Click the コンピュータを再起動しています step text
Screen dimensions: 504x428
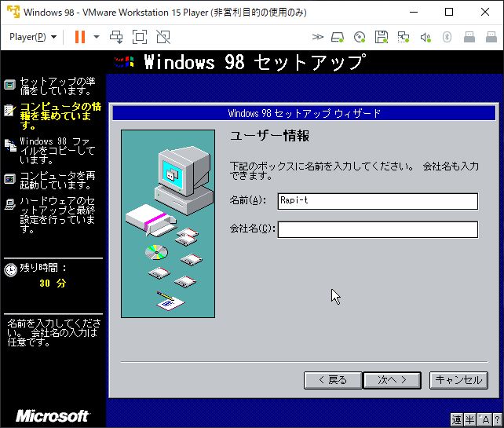coord(57,180)
